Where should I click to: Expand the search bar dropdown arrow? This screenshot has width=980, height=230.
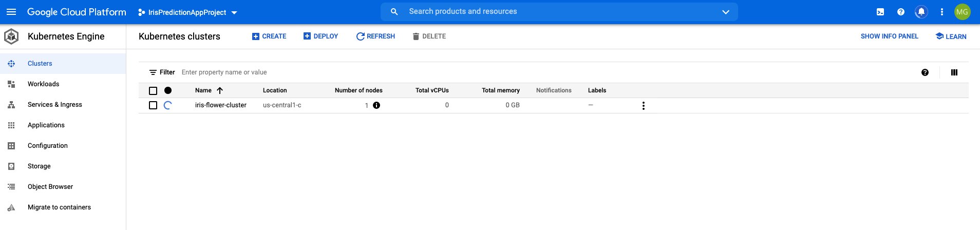(x=726, y=12)
